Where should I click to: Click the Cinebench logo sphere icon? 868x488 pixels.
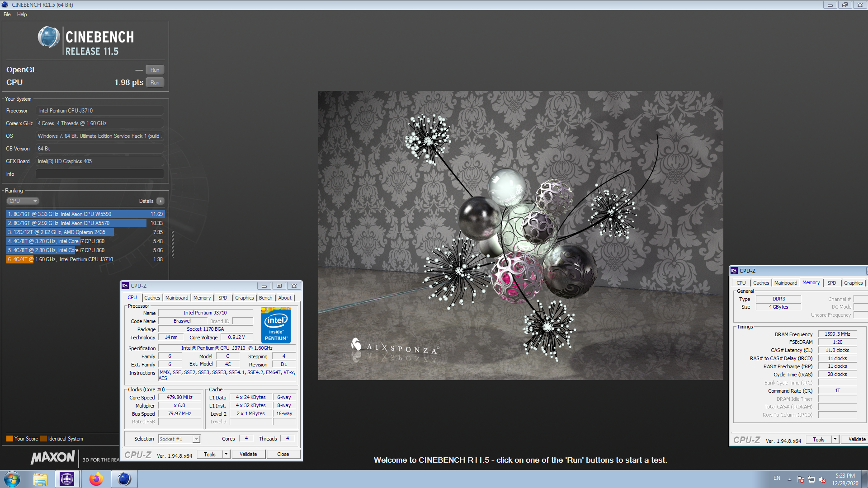48,37
